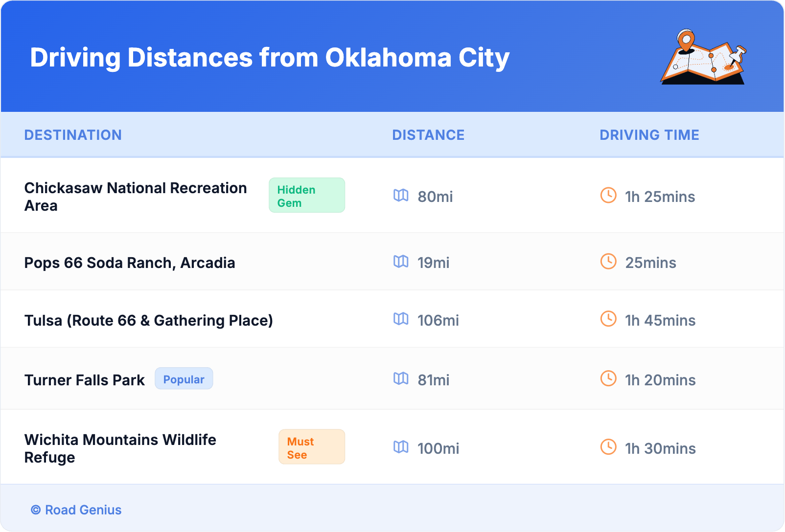Open the Road Genius footer link
The width and height of the screenshot is (785, 532).
click(x=76, y=510)
